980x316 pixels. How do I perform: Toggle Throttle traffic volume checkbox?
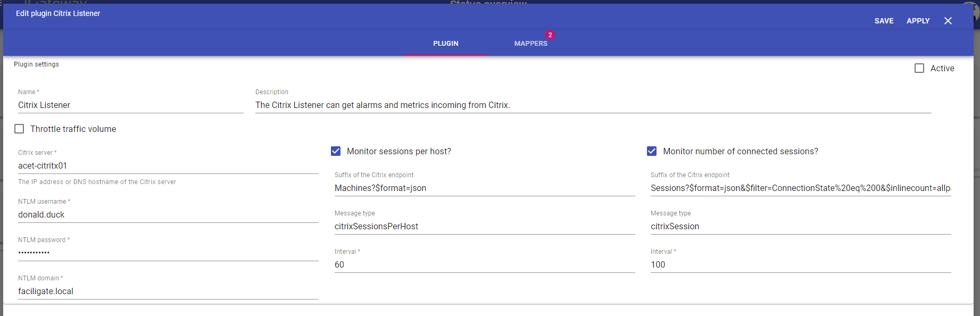20,129
